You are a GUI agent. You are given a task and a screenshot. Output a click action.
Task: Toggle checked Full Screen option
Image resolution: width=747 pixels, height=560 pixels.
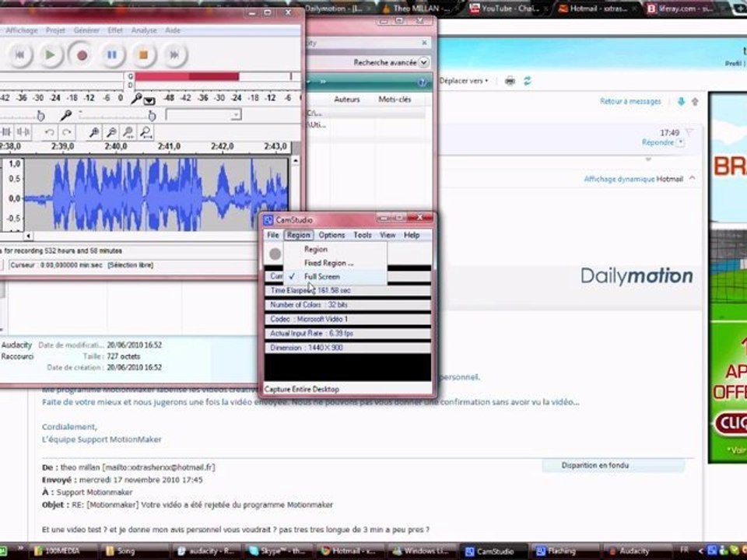tap(335, 277)
